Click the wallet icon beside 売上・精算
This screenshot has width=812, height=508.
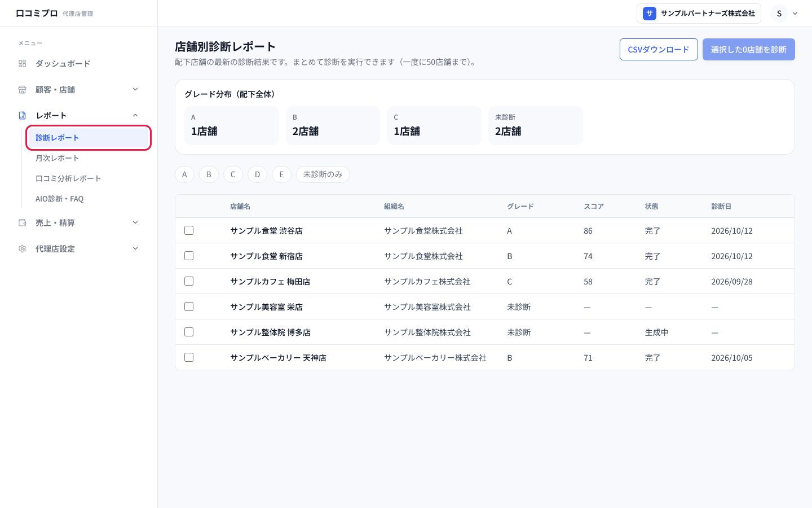(23, 223)
